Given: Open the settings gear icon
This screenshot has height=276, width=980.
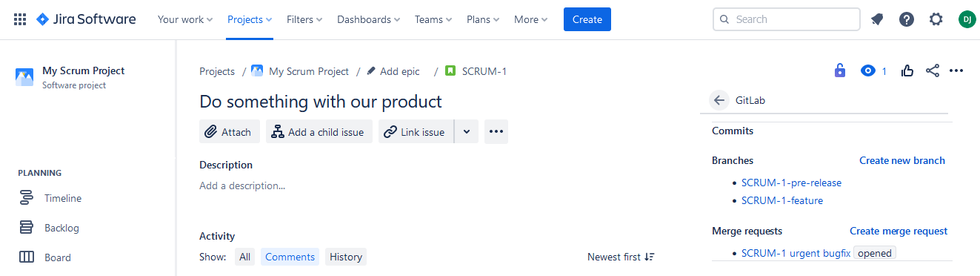Looking at the screenshot, I should (x=936, y=19).
